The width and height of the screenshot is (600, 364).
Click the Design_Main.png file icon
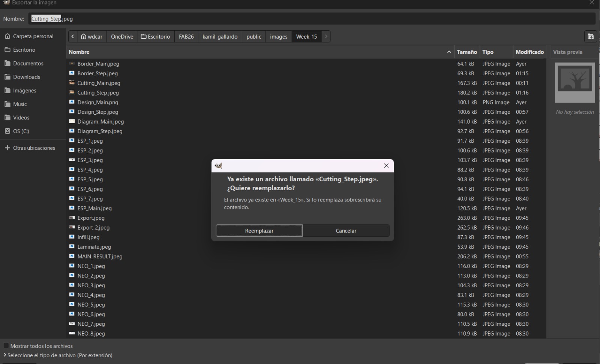click(x=72, y=102)
